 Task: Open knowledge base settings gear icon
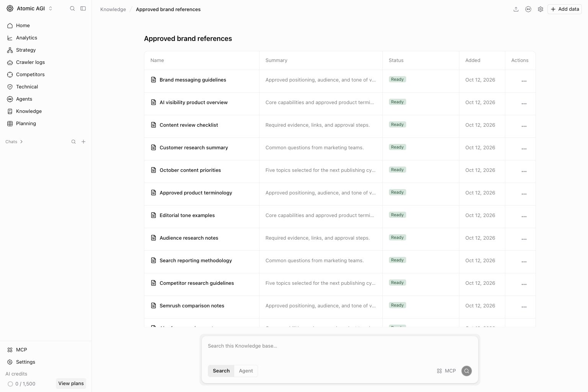[x=541, y=9]
